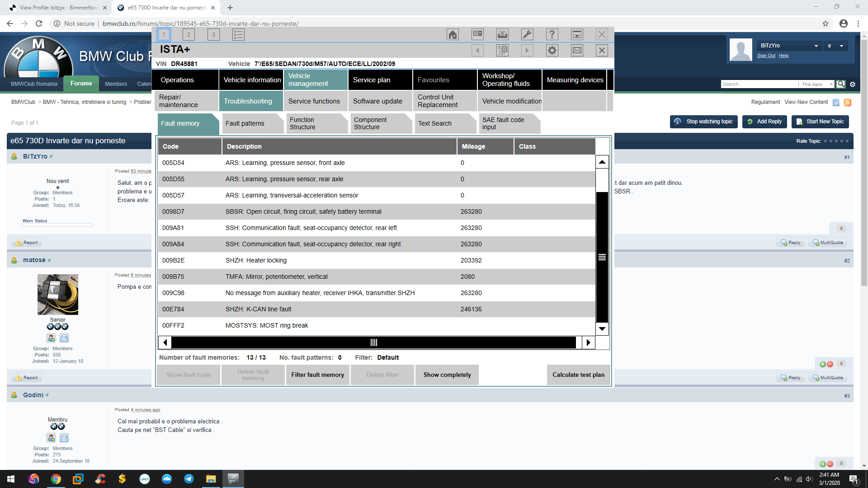The height and width of the screenshot is (488, 868).
Task: Show hidden system tray icons
Action: (x=777, y=479)
